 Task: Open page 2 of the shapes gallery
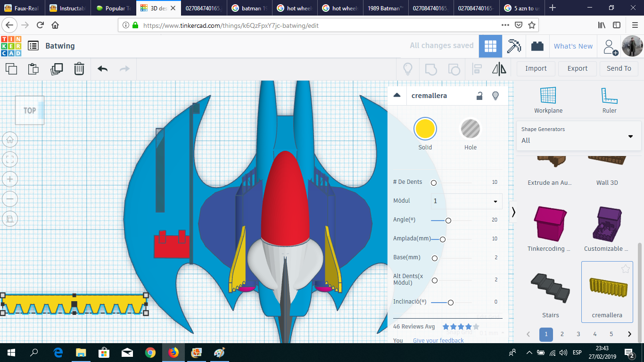pyautogui.click(x=562, y=334)
